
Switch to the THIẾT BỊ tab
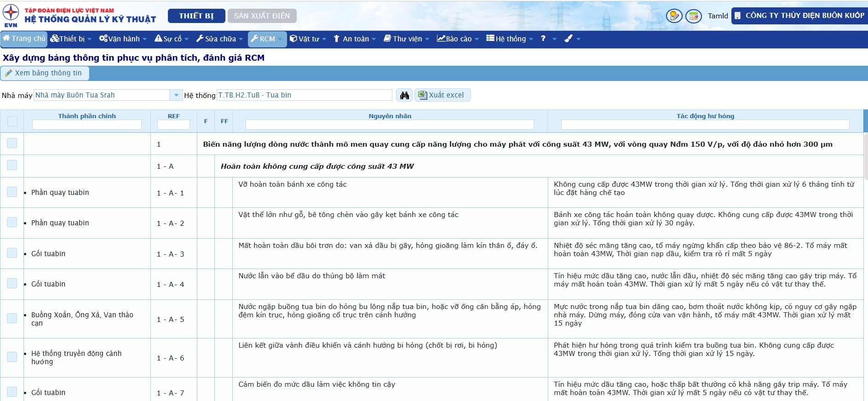pyautogui.click(x=196, y=16)
